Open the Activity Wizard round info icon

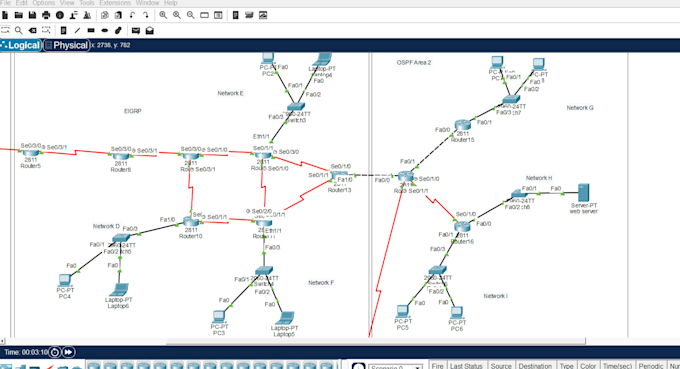coord(60,15)
